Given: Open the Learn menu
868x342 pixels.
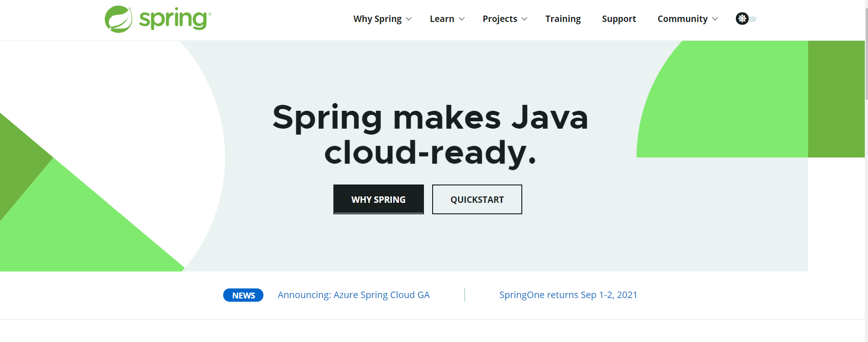Looking at the screenshot, I should tap(442, 19).
